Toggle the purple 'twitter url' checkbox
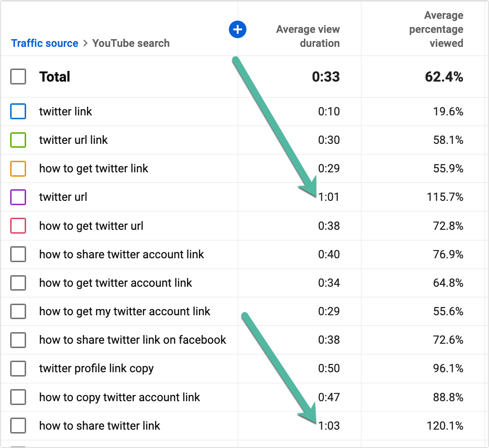This screenshot has width=489, height=448. [x=18, y=197]
